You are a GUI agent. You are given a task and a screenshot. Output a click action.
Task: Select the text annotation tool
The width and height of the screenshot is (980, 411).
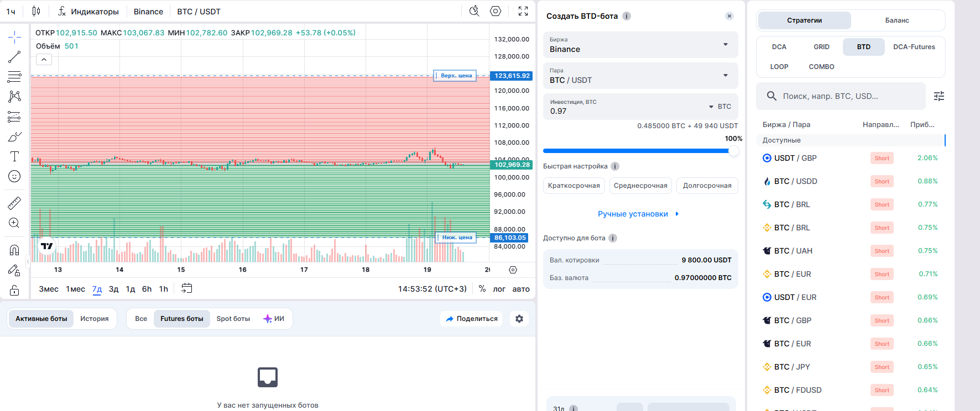(14, 156)
